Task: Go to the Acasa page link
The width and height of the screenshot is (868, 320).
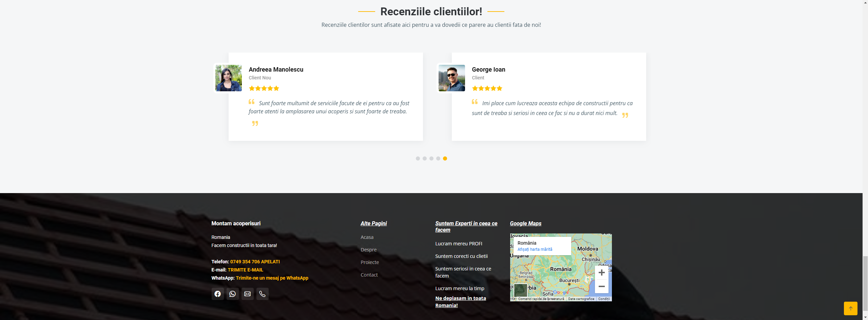Action: [367, 237]
